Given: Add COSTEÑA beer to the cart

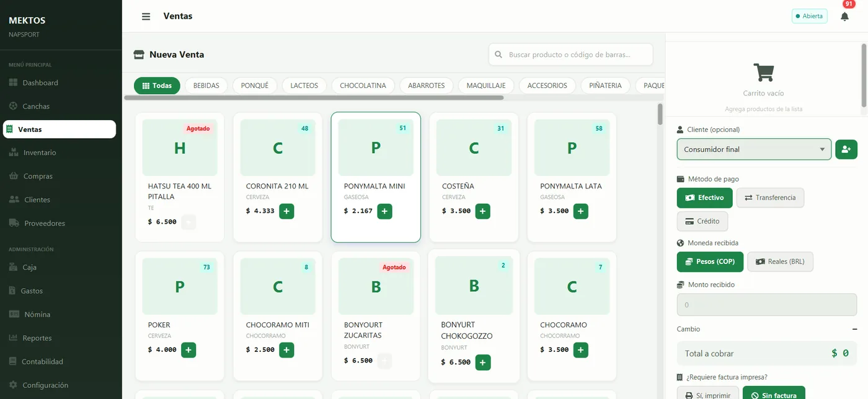Looking at the screenshot, I should click(482, 211).
